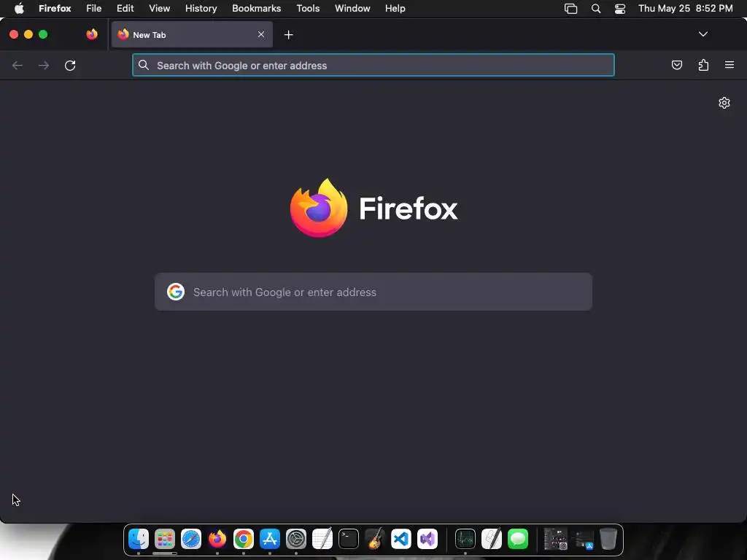Launch Messages from the Dock
The image size is (747, 560).
(518, 539)
